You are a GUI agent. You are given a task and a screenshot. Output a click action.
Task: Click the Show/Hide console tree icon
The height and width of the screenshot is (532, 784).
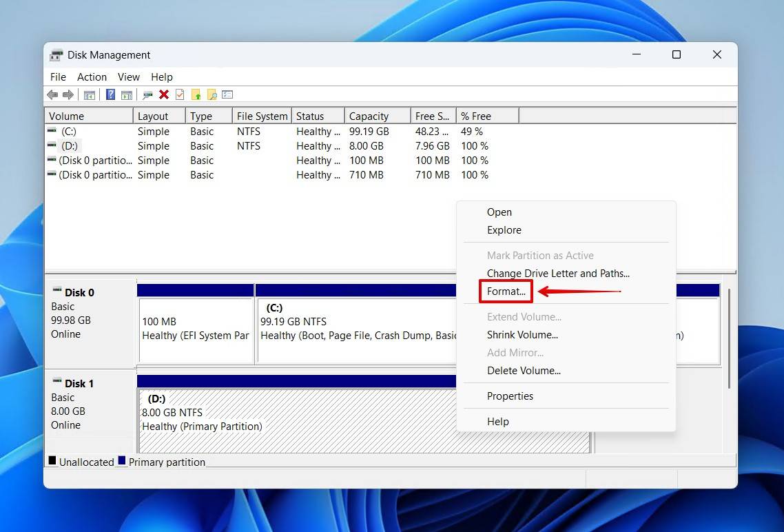[90, 94]
